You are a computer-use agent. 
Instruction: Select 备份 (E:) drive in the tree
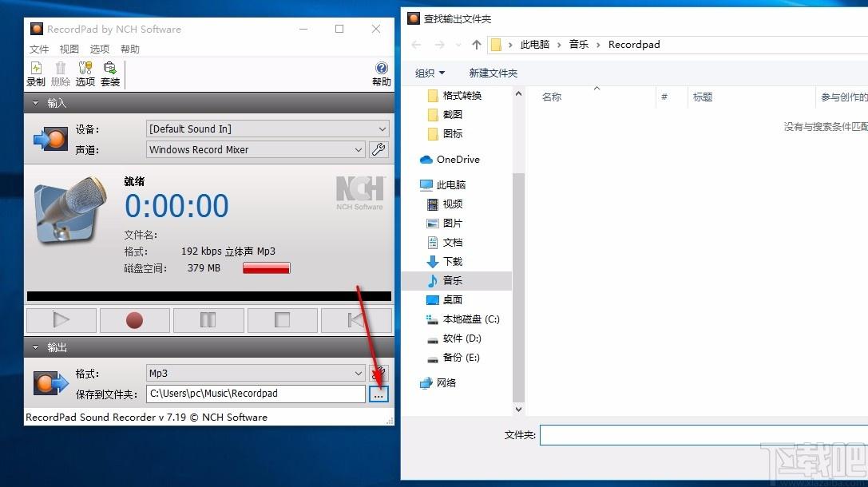click(x=454, y=358)
